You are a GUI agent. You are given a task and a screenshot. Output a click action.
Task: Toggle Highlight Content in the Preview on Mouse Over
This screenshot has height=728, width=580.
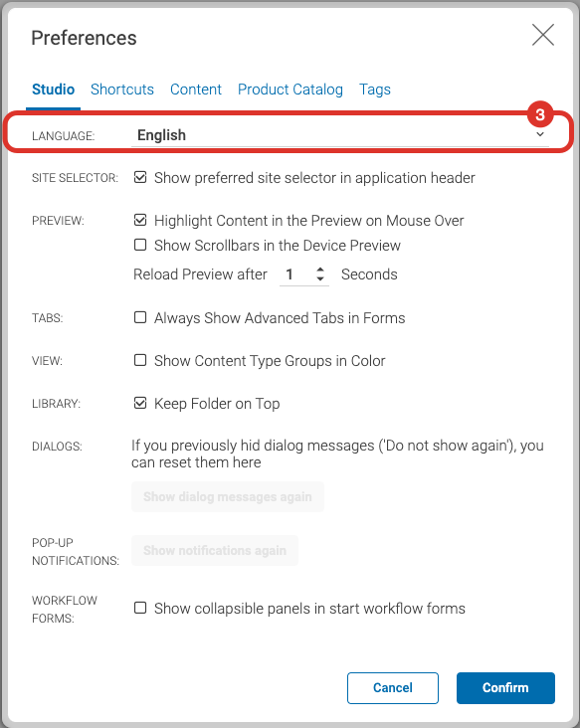click(140, 220)
